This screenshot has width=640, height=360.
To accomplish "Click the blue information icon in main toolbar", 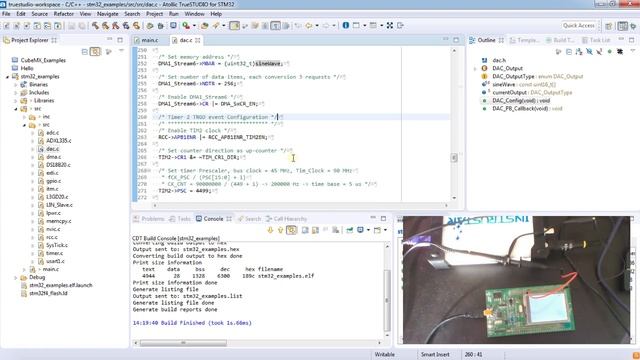I will pos(345,25).
